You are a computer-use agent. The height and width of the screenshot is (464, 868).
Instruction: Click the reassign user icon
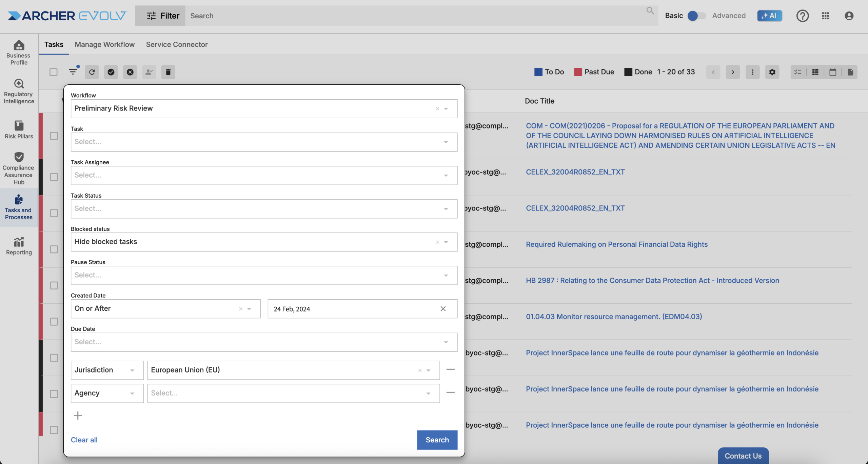[x=149, y=72]
